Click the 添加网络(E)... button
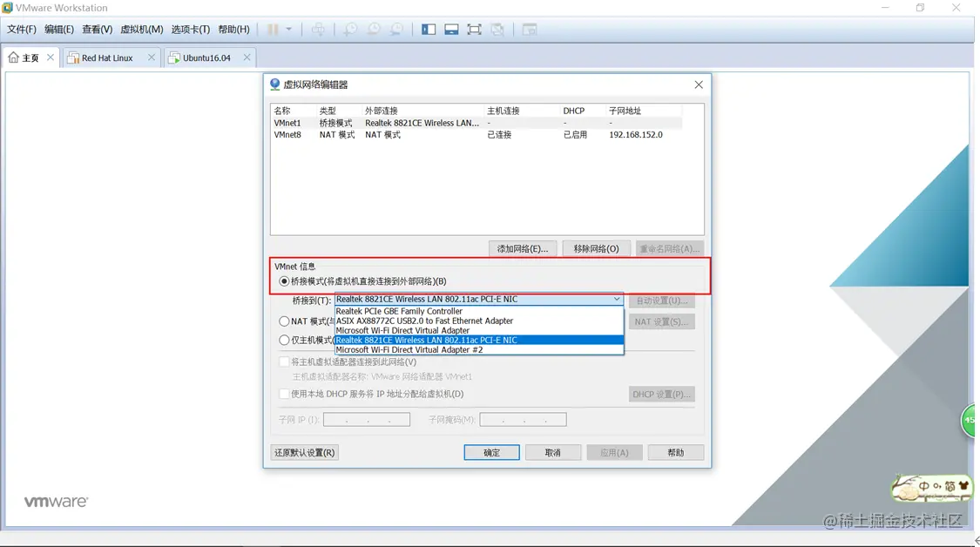Screen dimensions: 980x547 (523, 249)
